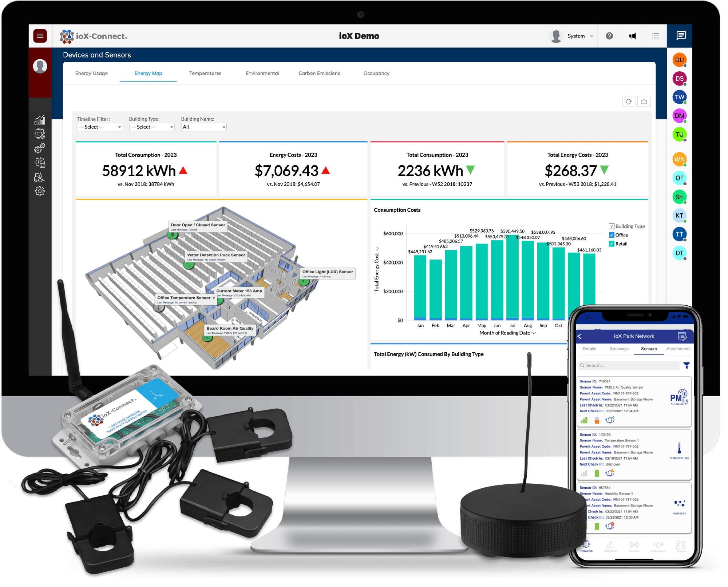Open the devices chip sidebar icon

[x=40, y=134]
